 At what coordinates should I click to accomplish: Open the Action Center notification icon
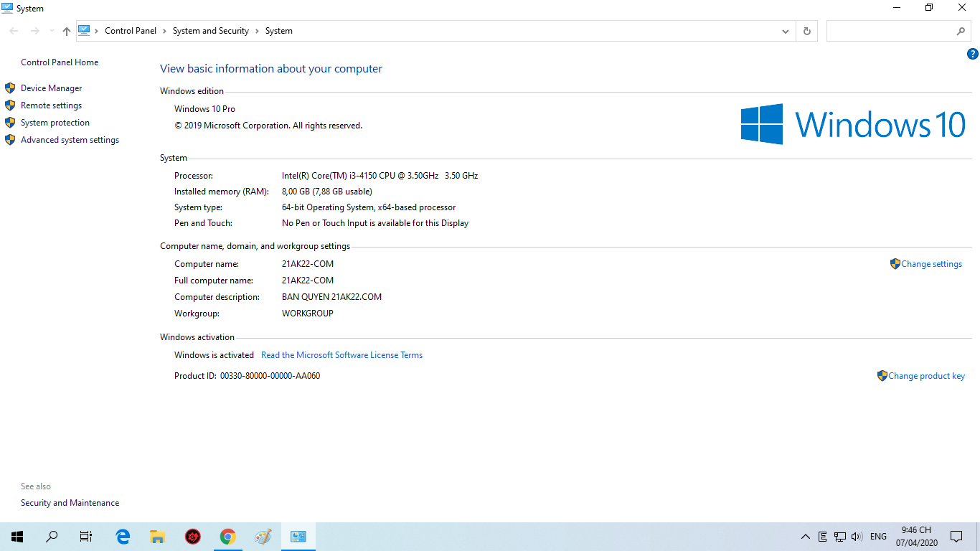pos(956,537)
